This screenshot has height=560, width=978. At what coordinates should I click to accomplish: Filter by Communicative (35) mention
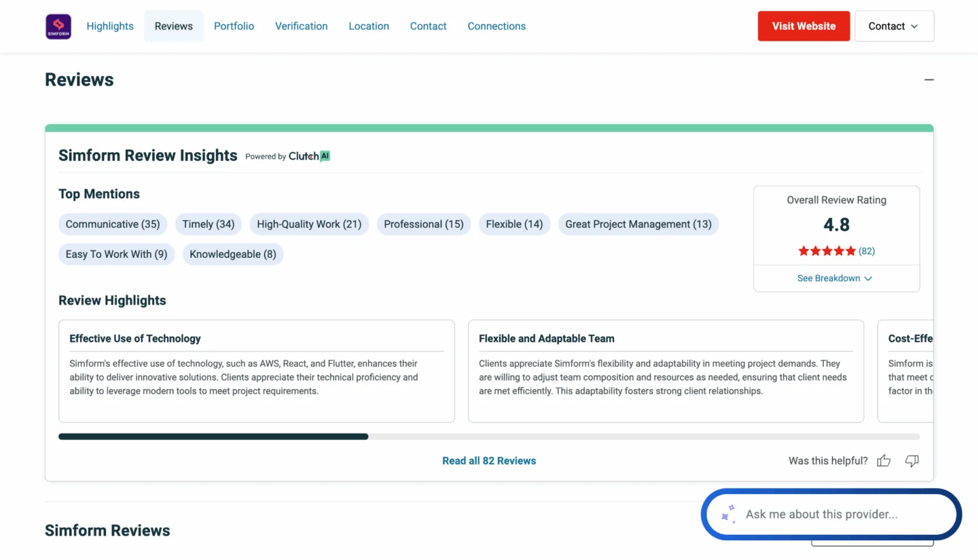pos(113,224)
